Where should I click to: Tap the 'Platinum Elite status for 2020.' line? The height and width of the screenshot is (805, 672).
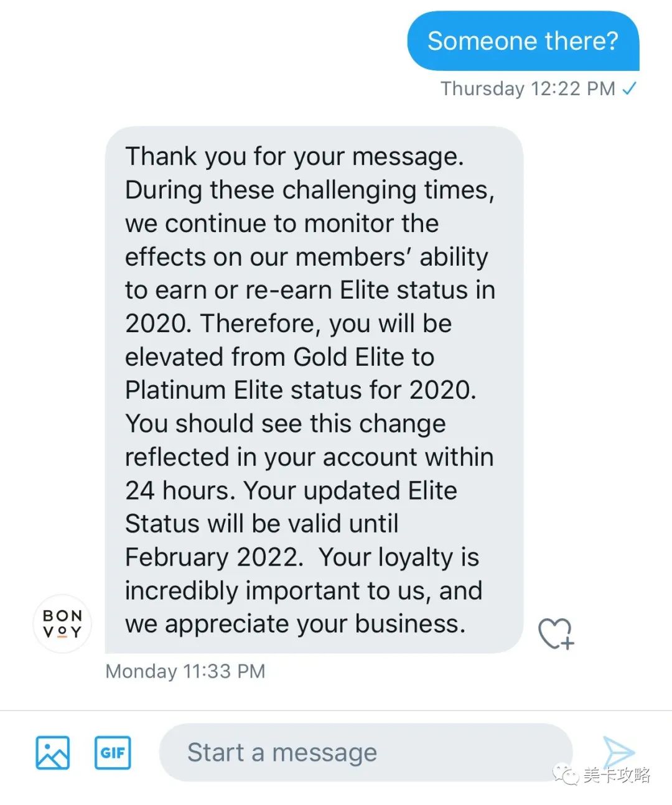301,390
